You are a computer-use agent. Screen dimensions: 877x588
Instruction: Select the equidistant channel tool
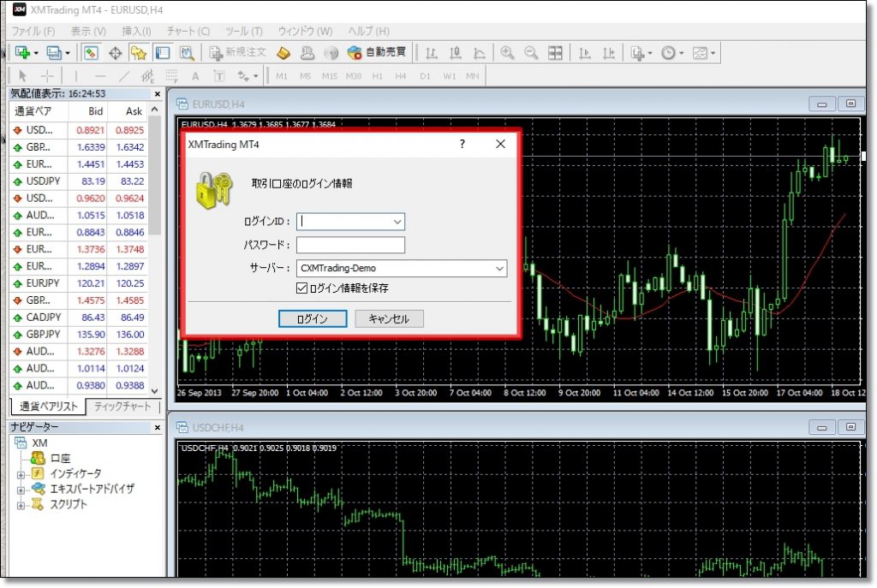(x=147, y=76)
